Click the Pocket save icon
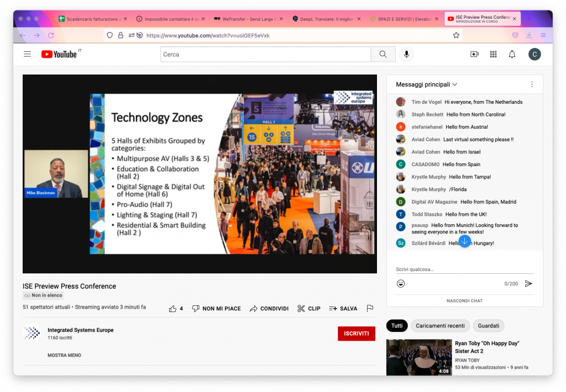The height and width of the screenshot is (392, 566). point(515,35)
